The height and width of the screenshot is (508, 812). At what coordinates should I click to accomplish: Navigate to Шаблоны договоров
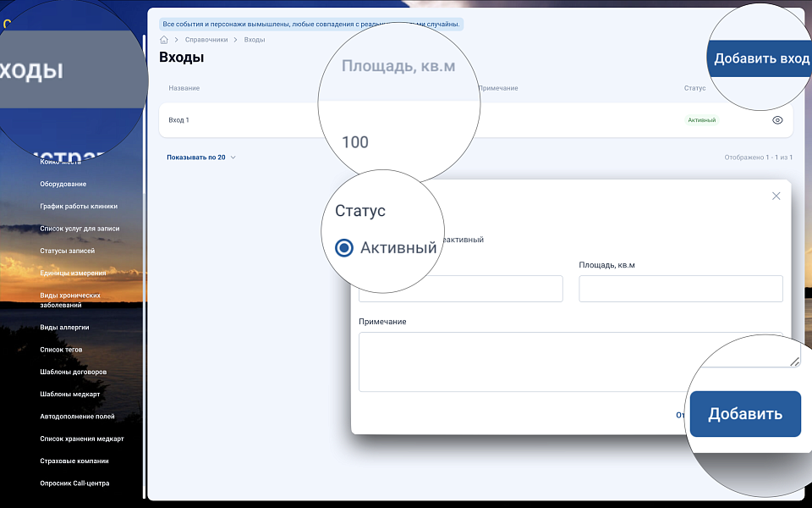(x=74, y=372)
